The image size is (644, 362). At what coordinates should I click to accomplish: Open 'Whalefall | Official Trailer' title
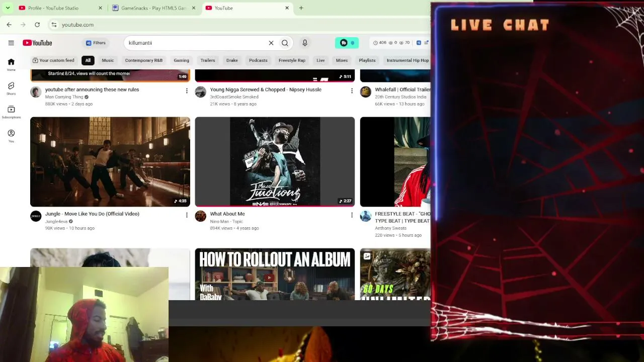coord(403,89)
